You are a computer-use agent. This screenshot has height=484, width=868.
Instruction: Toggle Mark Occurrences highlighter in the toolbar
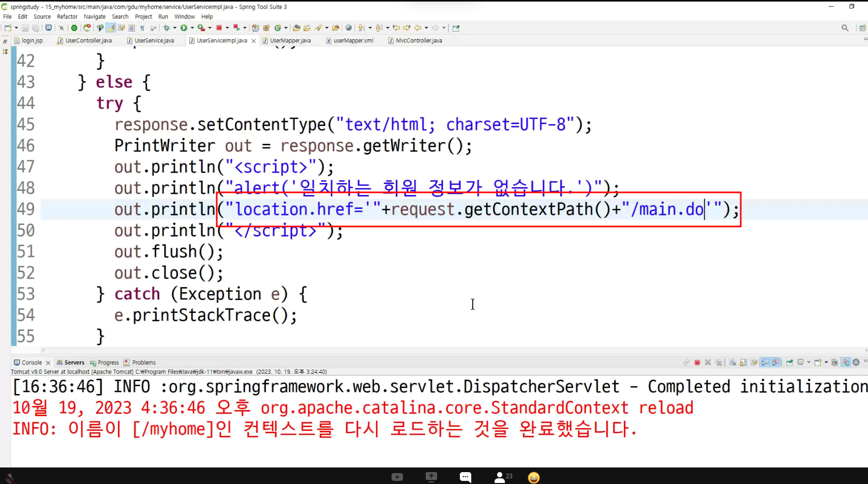(x=111, y=28)
